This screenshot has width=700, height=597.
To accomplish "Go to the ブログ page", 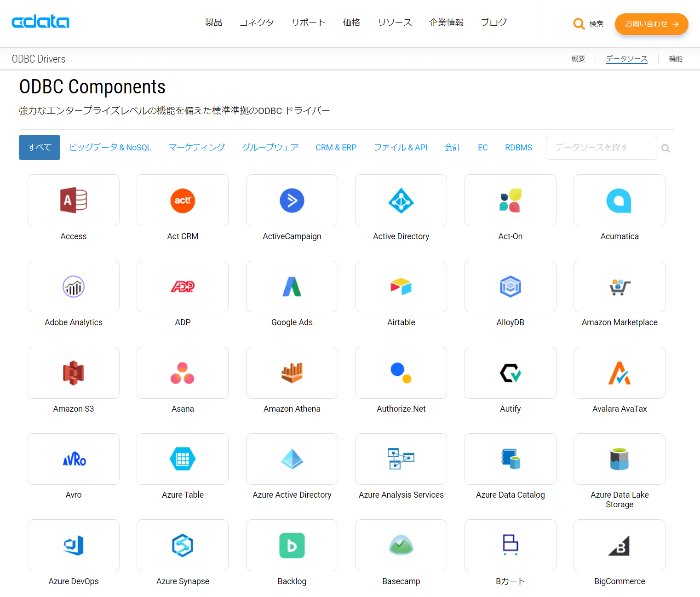I will pyautogui.click(x=493, y=23).
